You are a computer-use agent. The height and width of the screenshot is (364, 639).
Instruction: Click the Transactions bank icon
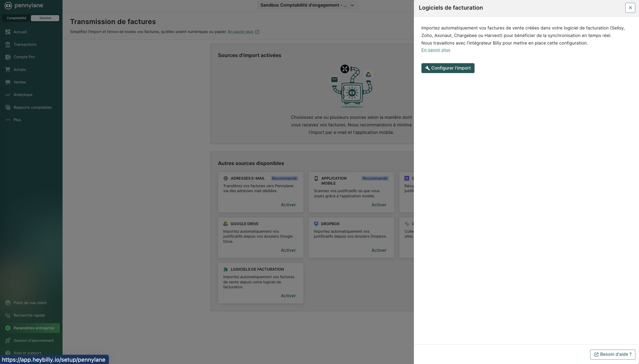coord(8,45)
